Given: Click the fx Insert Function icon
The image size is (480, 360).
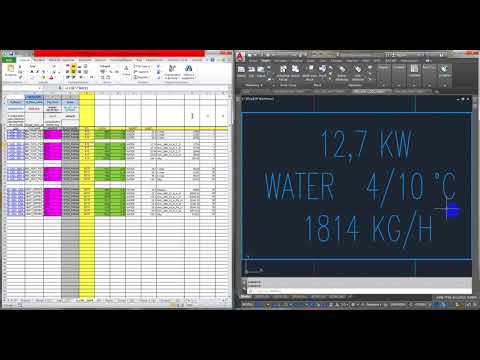Looking at the screenshot, I should (60, 88).
